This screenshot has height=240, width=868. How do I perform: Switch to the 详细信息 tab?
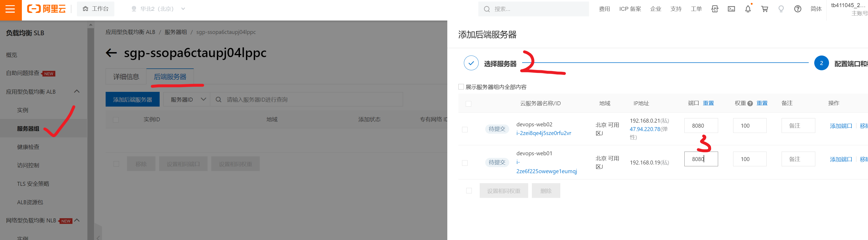coord(126,77)
